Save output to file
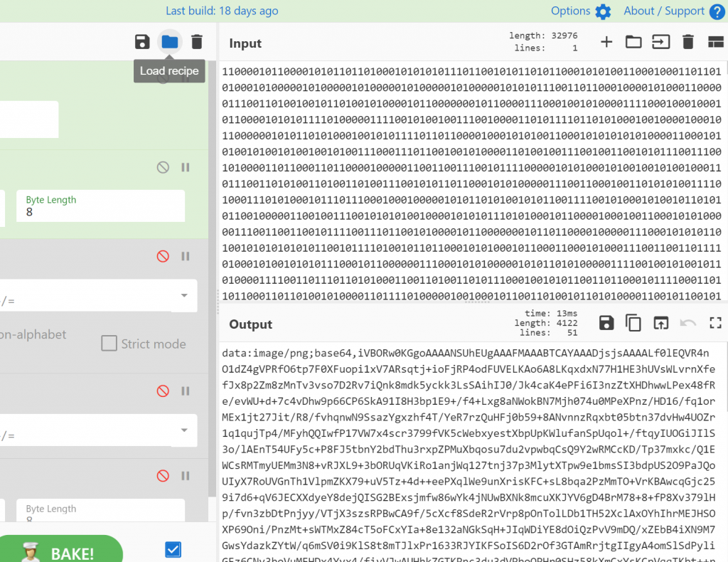Image resolution: width=728 pixels, height=562 pixels. click(x=606, y=323)
